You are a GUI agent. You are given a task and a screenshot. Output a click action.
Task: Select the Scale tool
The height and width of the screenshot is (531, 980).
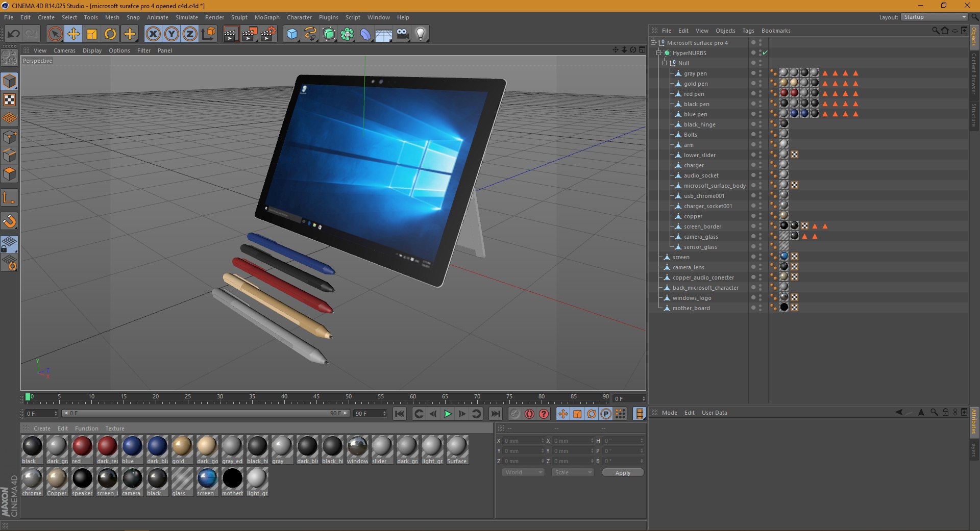tap(92, 34)
